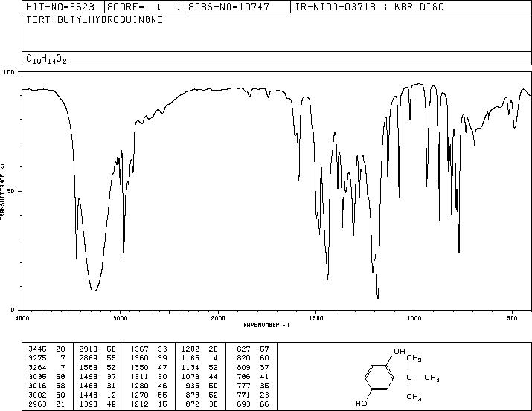Click the 500 wavenumber axis label
Screen dimensions: 532x411
point(512,318)
